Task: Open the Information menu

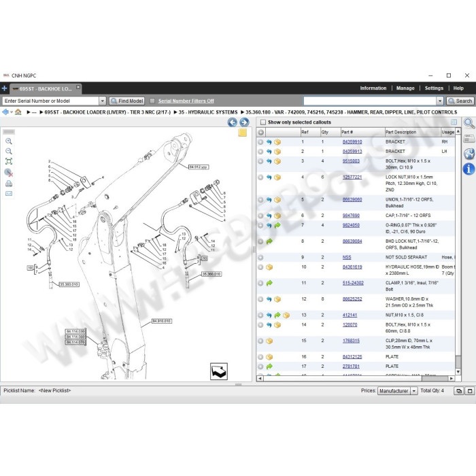Action: 373,88
